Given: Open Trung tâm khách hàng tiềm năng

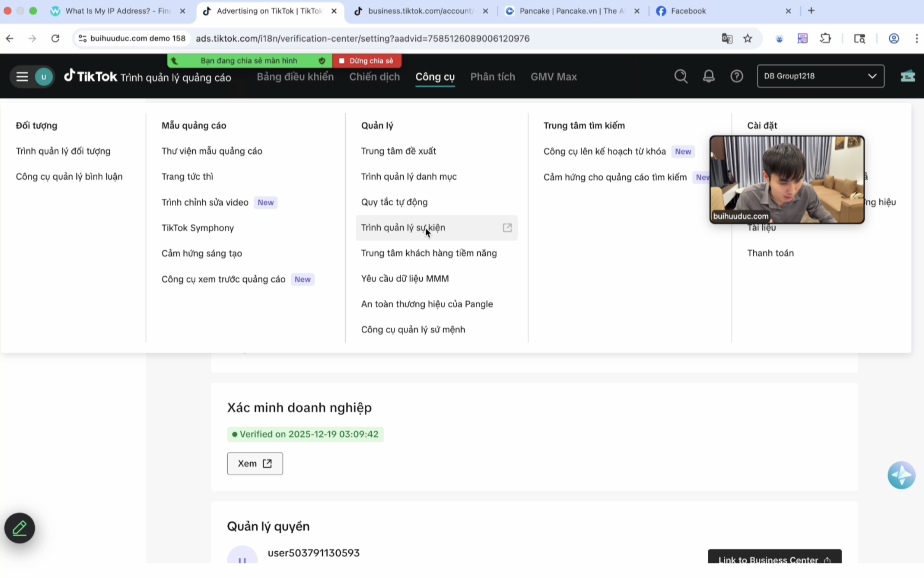Looking at the screenshot, I should [x=428, y=253].
